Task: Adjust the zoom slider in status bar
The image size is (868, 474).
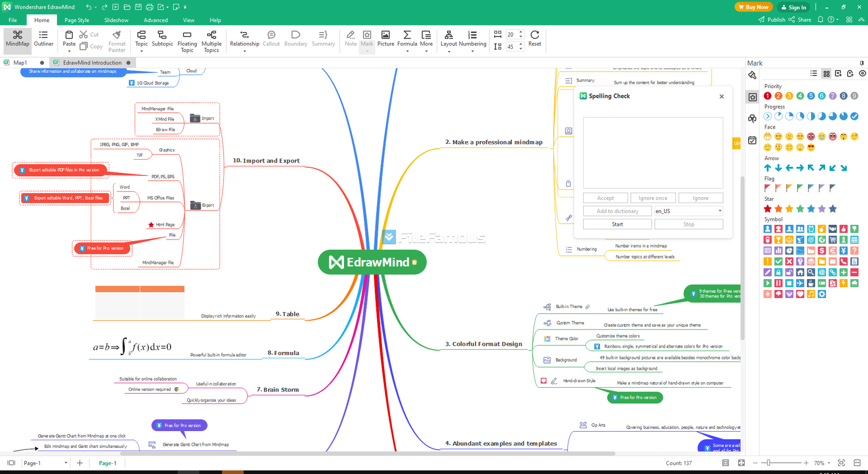Action: pos(768,463)
